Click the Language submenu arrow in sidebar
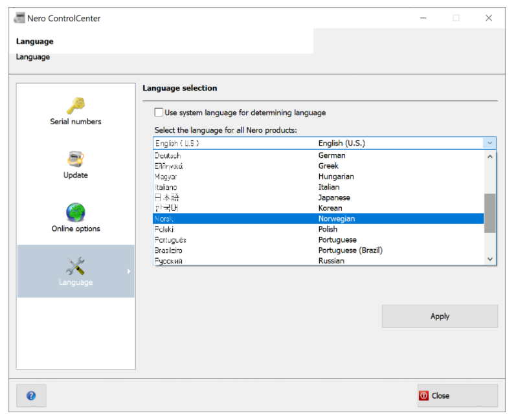 tap(129, 271)
